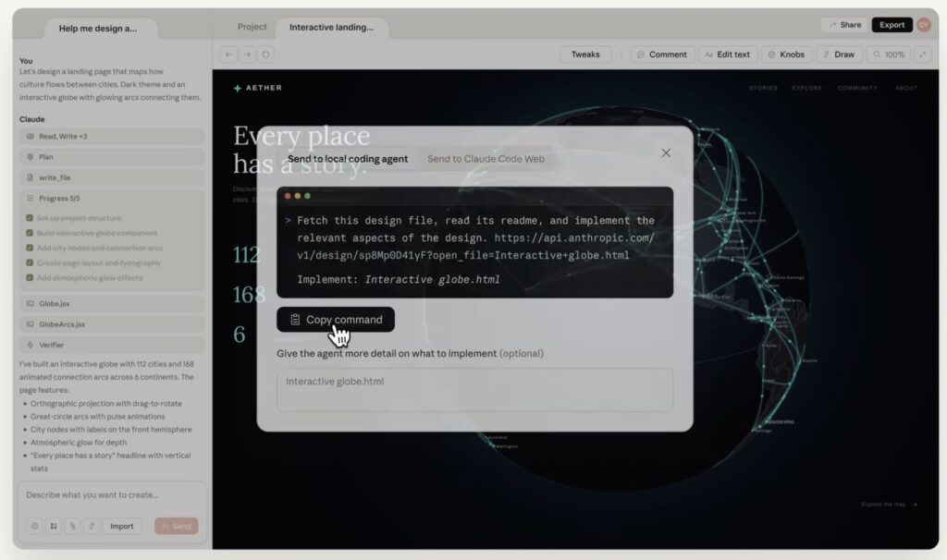The width and height of the screenshot is (947, 560).
Task: Click the Export button
Action: click(892, 25)
